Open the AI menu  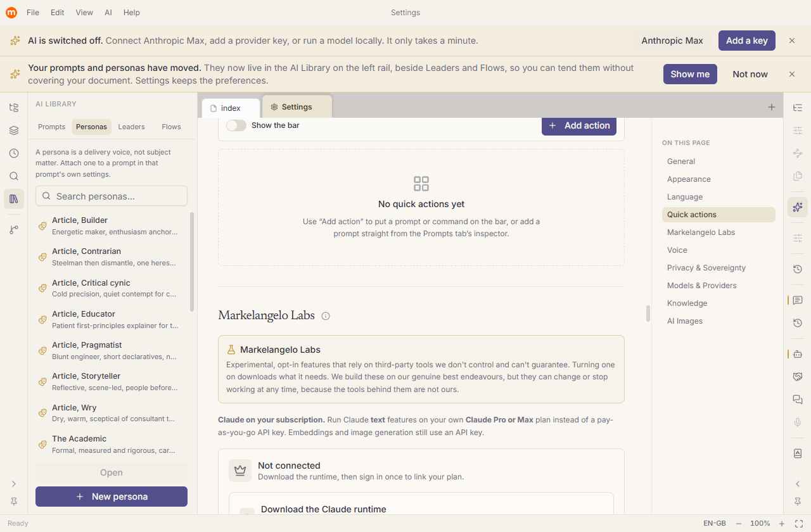tap(108, 13)
